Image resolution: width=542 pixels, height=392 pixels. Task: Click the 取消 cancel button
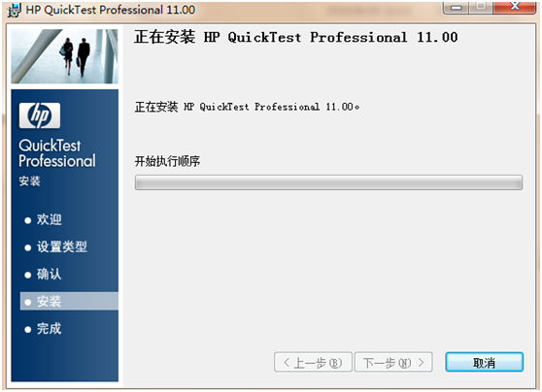tap(485, 362)
